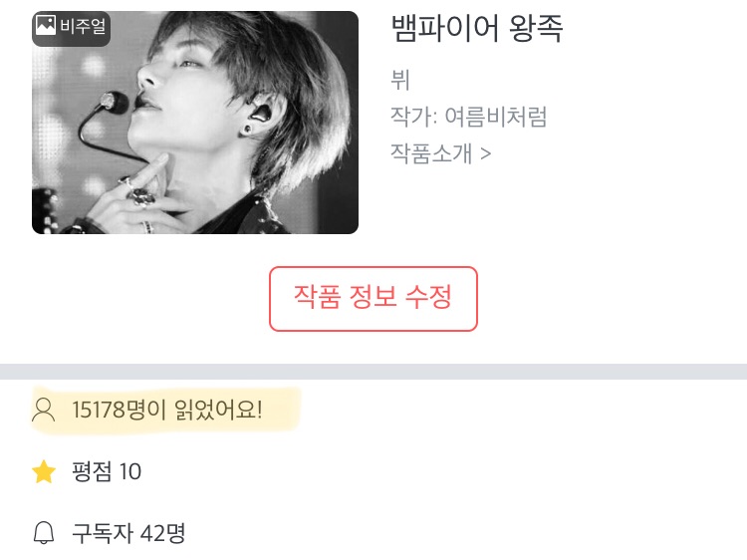Click the 비주얼 image badge icon
The image size is (747, 560).
point(46,25)
